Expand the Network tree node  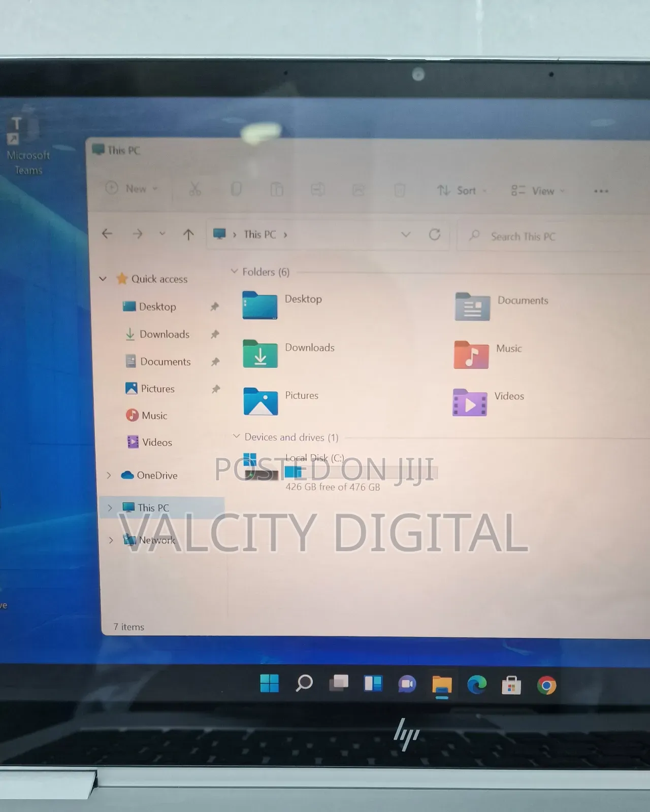(x=111, y=540)
